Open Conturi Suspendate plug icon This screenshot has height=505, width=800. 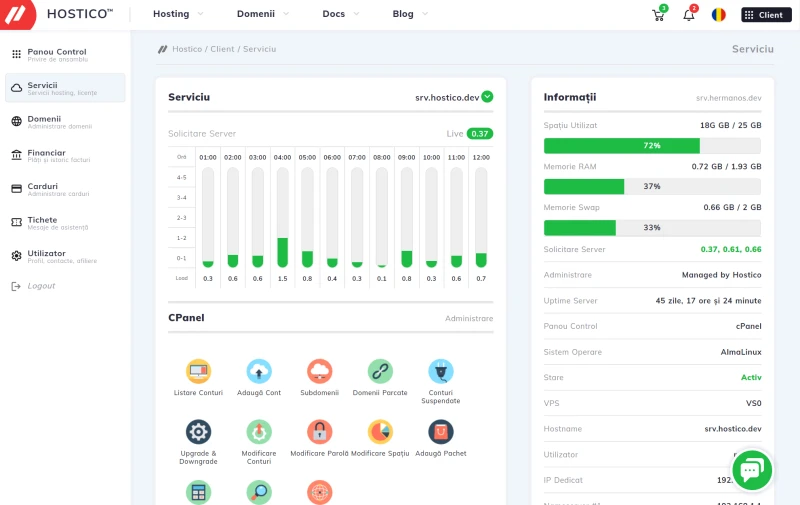(441, 371)
